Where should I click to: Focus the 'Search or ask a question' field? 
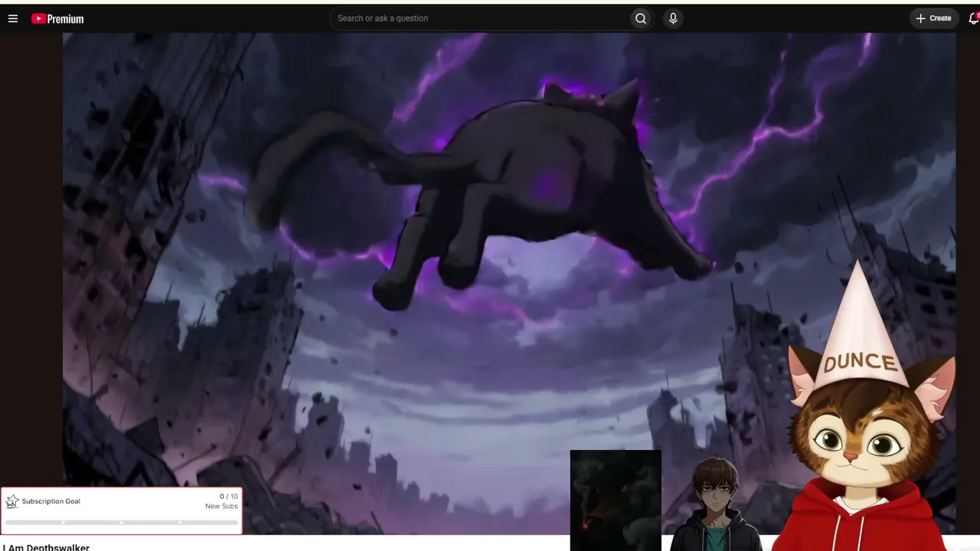tap(479, 18)
